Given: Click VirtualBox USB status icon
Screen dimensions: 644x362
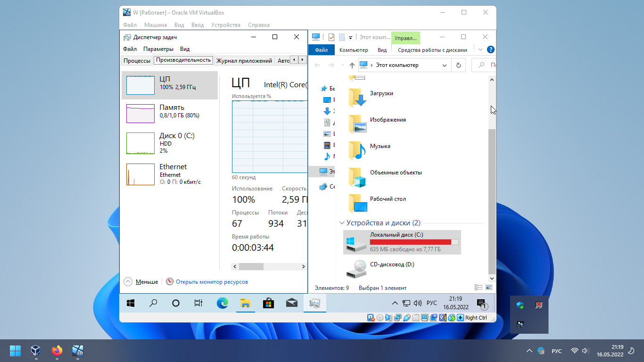Looking at the screenshot, I should [x=406, y=318].
